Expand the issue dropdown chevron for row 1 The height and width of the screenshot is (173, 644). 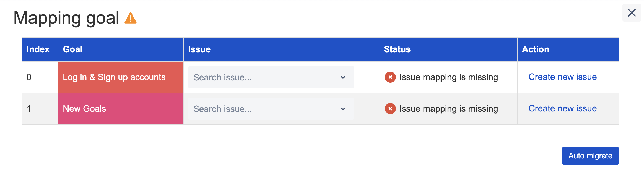(x=343, y=109)
